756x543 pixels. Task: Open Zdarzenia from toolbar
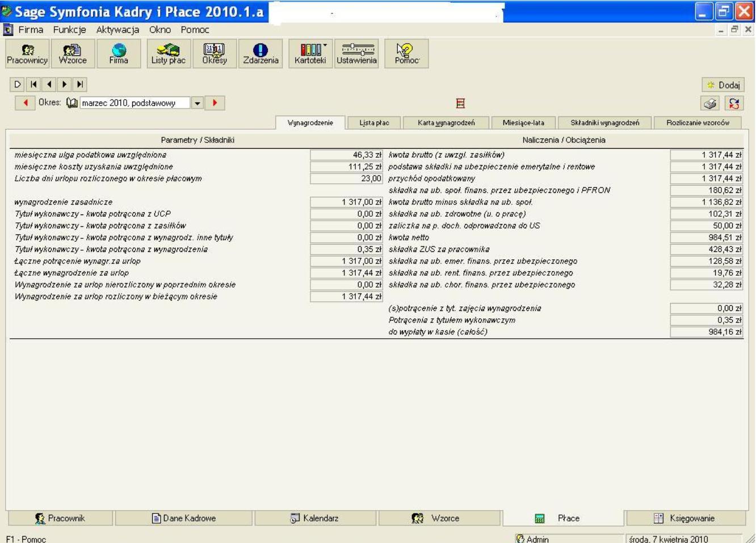[x=261, y=54]
